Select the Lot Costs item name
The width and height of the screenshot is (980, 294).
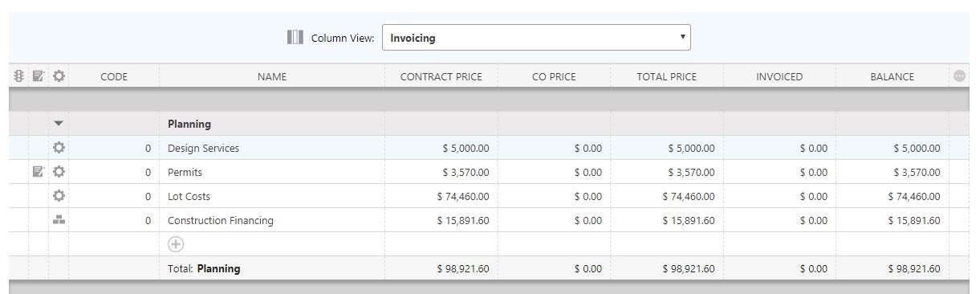(x=189, y=197)
